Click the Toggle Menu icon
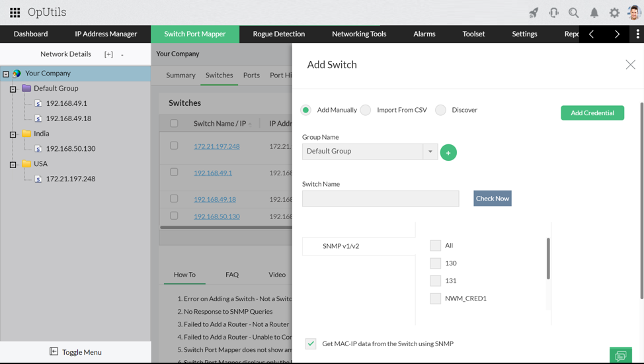The height and width of the screenshot is (364, 644). point(54,351)
